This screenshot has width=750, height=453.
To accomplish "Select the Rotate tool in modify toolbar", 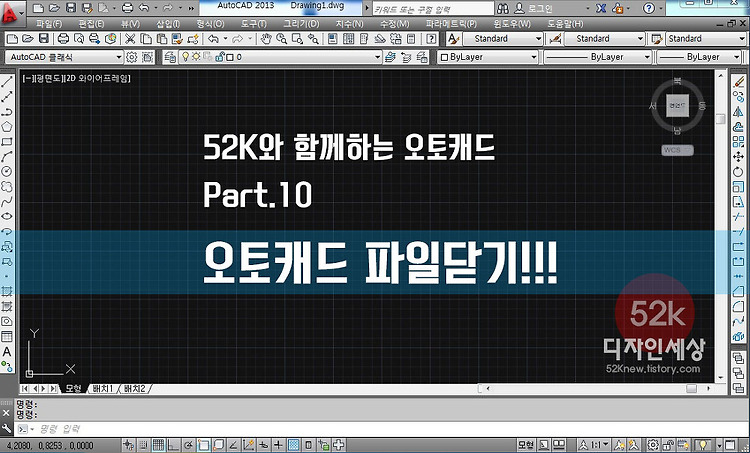I will point(739,172).
